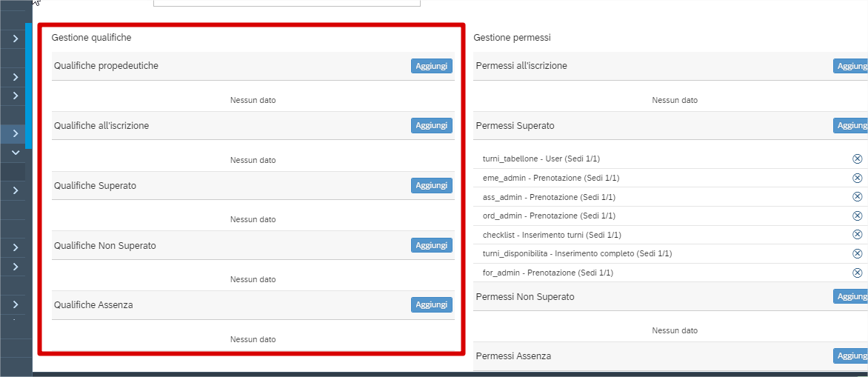Add a permission under Permessi all'iscrizione
This screenshot has height=377, width=868.
click(852, 66)
